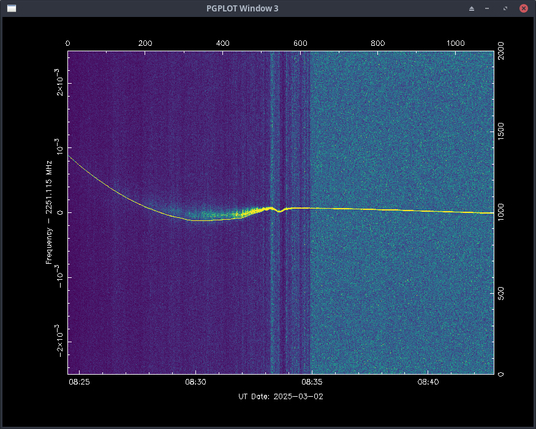Click the 08:35 time tick label
This screenshot has height=429, width=536.
point(312,382)
